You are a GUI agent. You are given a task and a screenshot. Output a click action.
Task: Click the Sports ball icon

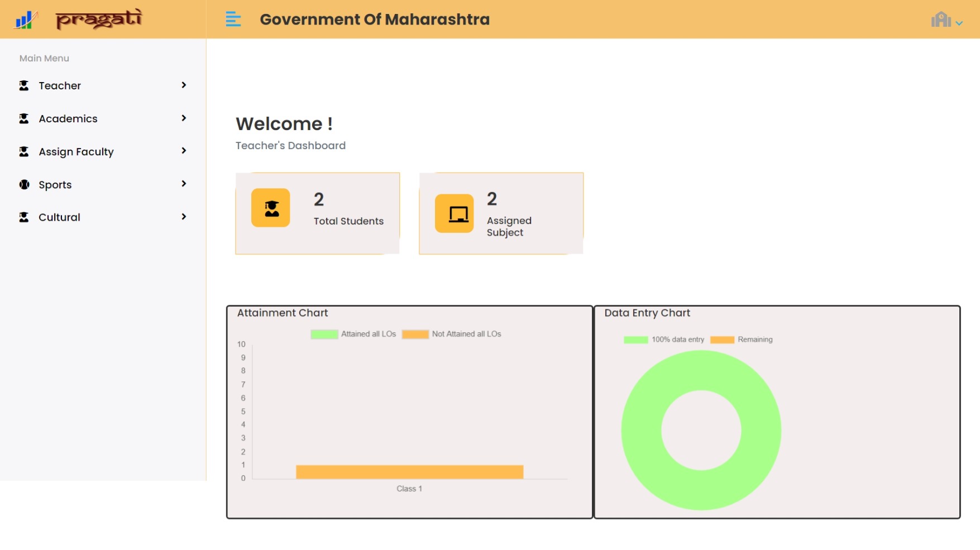(x=24, y=184)
